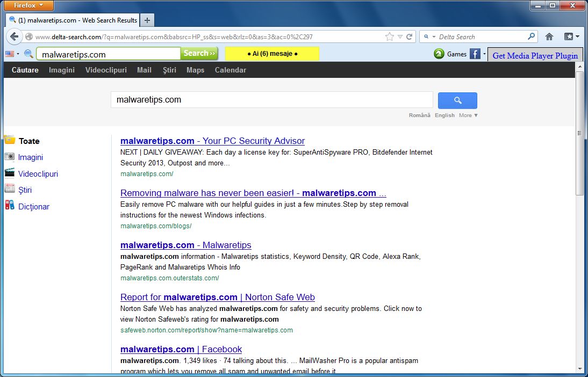Viewport: 588px width, 377px height.
Task: Open a new tab with the plus button
Action: pyautogui.click(x=147, y=20)
